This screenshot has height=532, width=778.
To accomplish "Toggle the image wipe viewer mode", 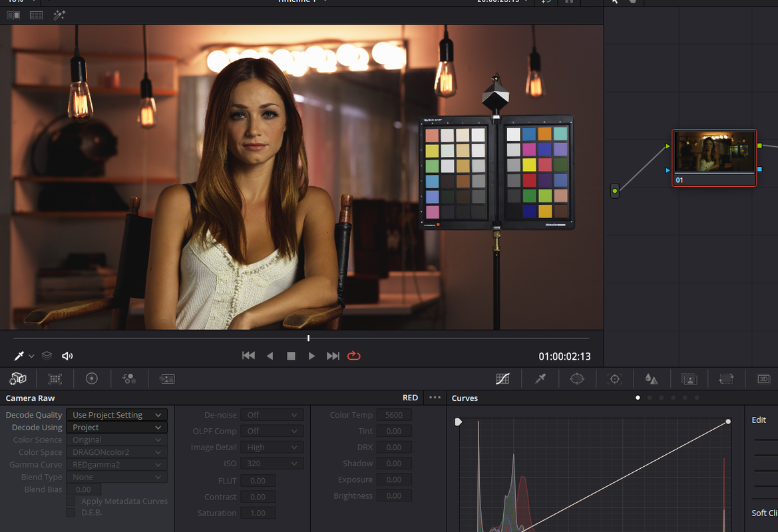I will point(13,15).
